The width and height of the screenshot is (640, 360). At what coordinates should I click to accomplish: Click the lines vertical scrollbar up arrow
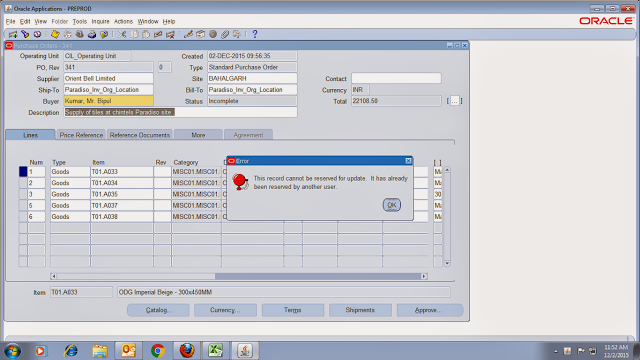click(x=447, y=169)
